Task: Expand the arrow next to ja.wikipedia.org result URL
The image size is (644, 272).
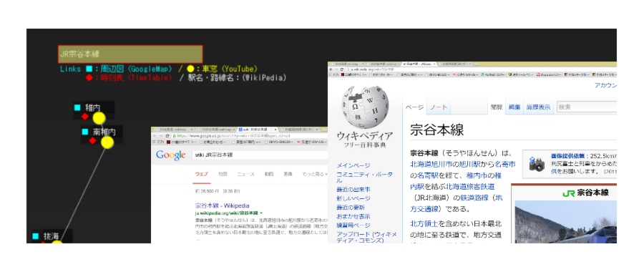Action: pos(260,213)
